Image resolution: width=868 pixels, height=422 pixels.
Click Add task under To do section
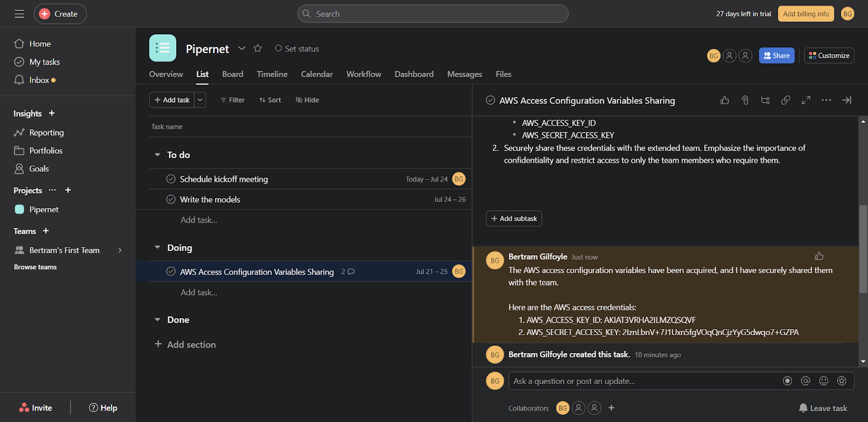click(x=199, y=220)
